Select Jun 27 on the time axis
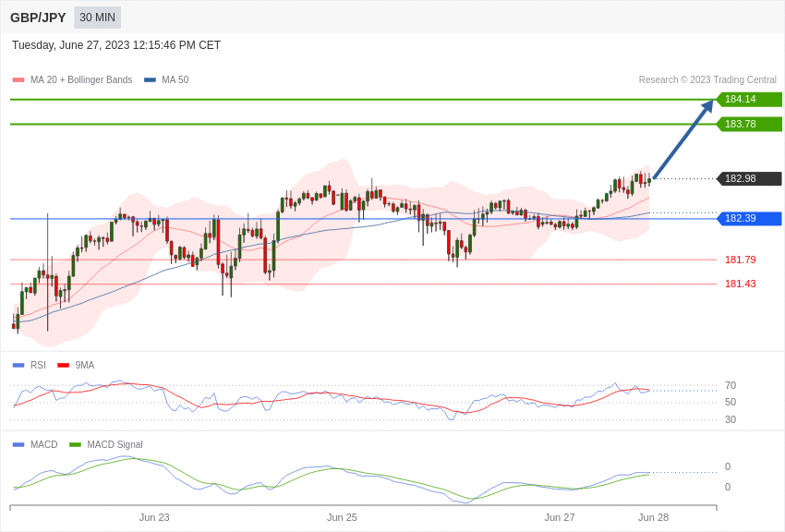 click(560, 517)
